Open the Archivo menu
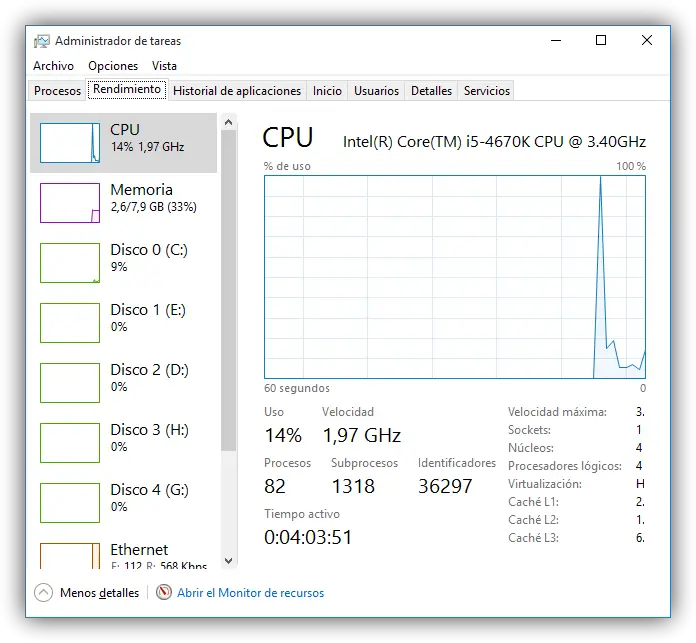This screenshot has width=696, height=643. point(53,66)
